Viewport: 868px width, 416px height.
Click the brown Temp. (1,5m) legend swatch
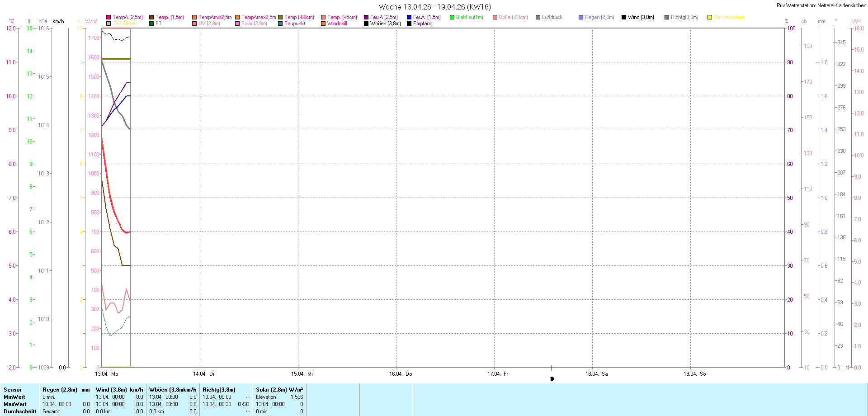(x=151, y=17)
